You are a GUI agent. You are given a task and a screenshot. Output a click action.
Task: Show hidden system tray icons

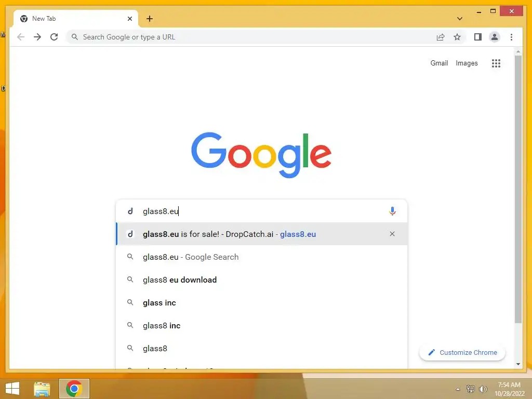coord(458,389)
